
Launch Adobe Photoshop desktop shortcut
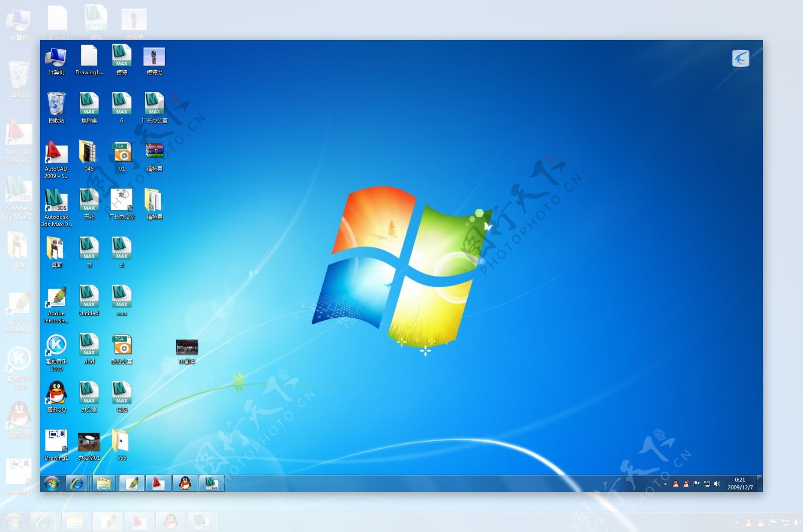pyautogui.click(x=56, y=304)
